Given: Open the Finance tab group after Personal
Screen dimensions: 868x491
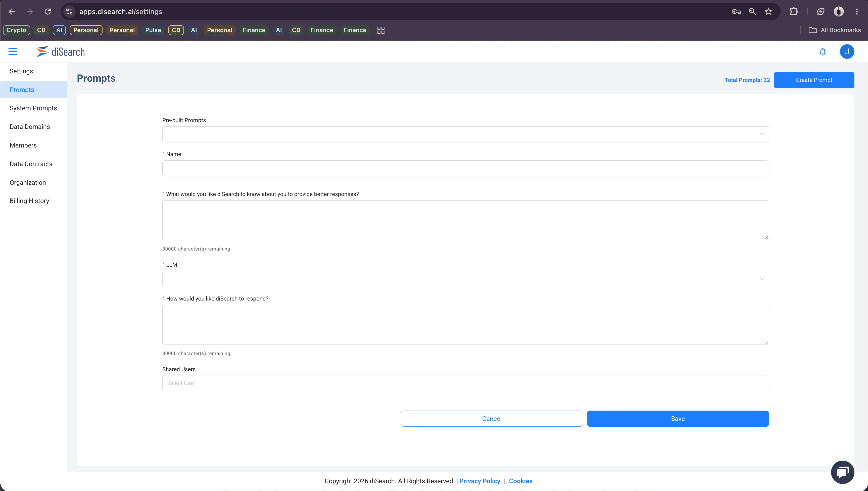Looking at the screenshot, I should click(254, 30).
